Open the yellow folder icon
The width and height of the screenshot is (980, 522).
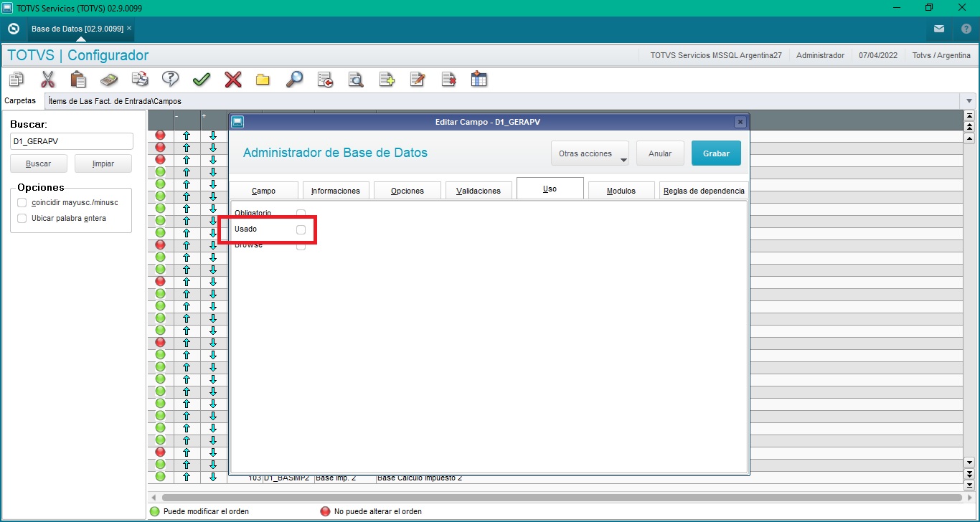263,80
